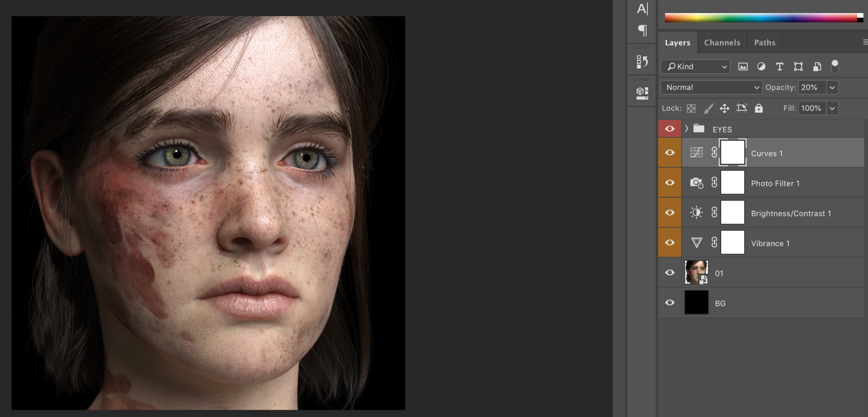Filter for adjustment layers
Image resolution: width=868 pixels, height=417 pixels.
click(x=761, y=66)
